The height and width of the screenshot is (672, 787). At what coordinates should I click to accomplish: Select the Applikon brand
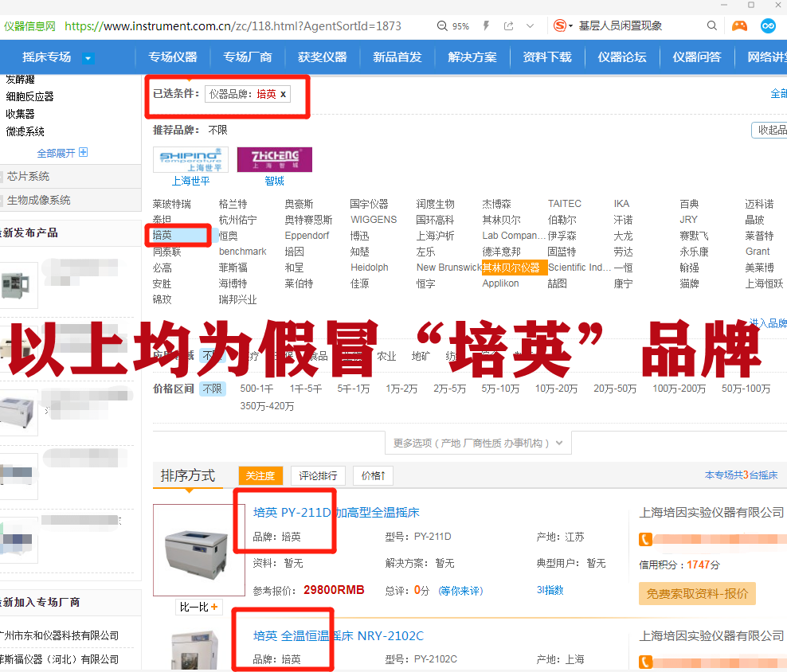point(500,283)
